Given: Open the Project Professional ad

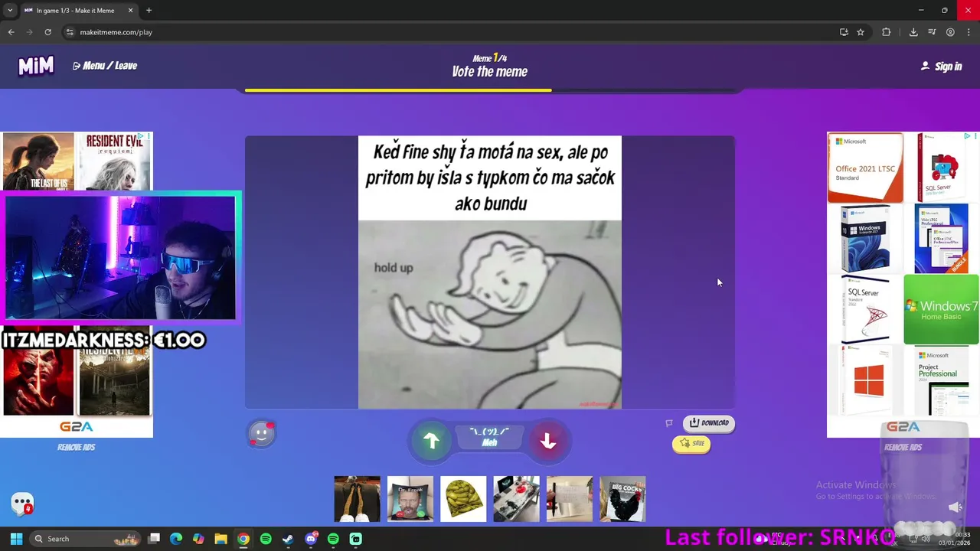Looking at the screenshot, I should point(941,380).
